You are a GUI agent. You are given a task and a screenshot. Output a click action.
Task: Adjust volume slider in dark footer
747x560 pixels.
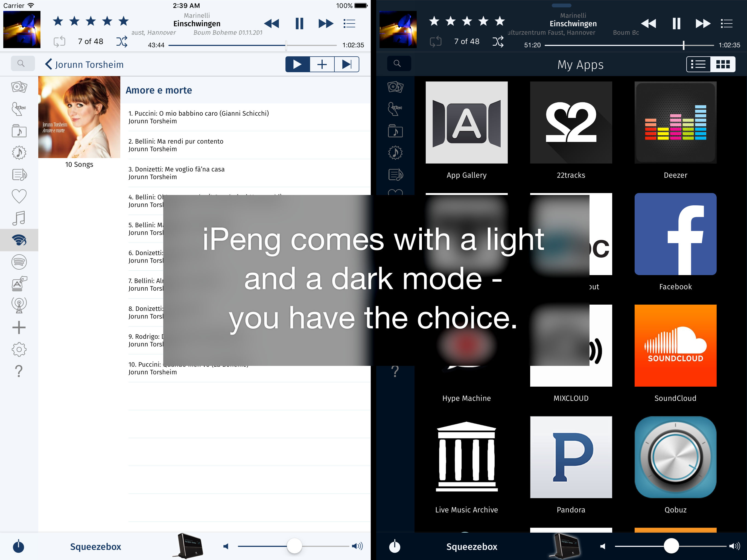pos(670,546)
